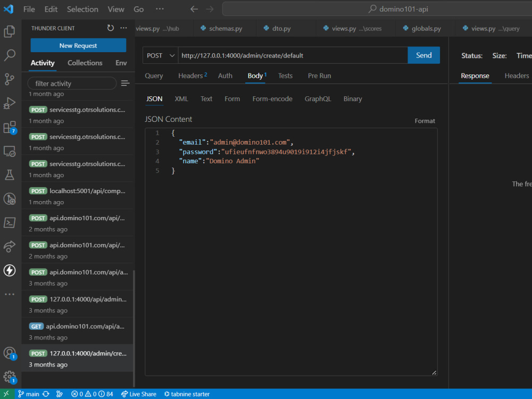Open the Search view icon

10,55
